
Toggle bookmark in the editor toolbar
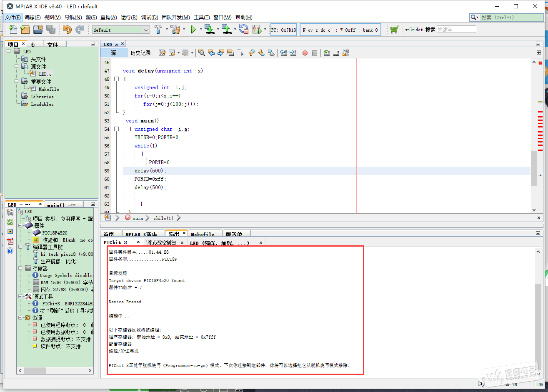271,53
